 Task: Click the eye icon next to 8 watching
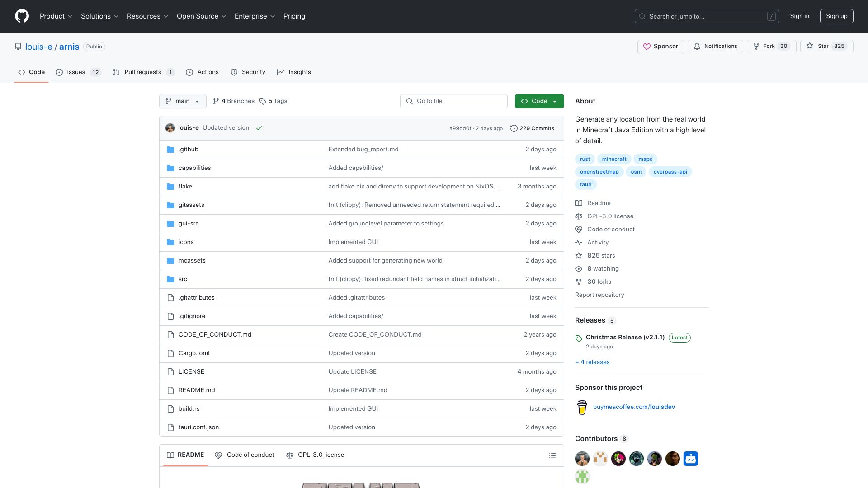[579, 269]
